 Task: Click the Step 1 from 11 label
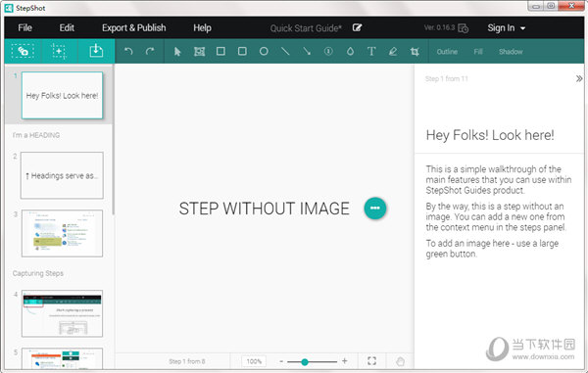tap(446, 78)
